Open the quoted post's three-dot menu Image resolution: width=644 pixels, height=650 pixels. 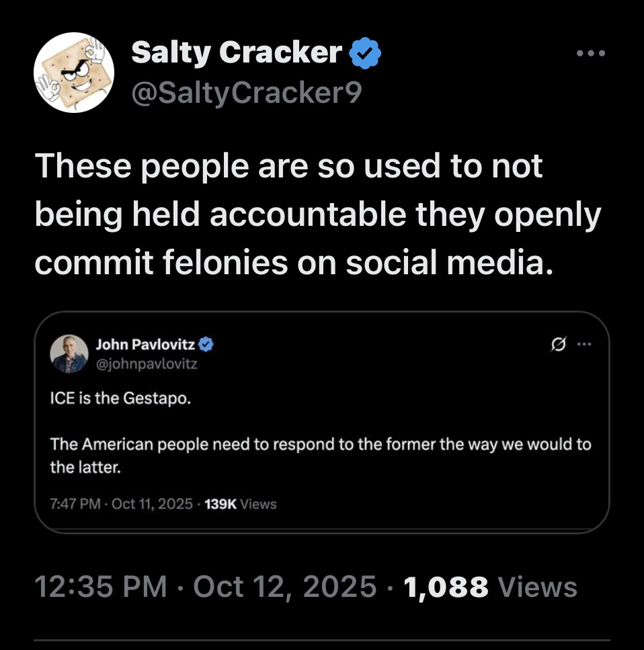(583, 345)
